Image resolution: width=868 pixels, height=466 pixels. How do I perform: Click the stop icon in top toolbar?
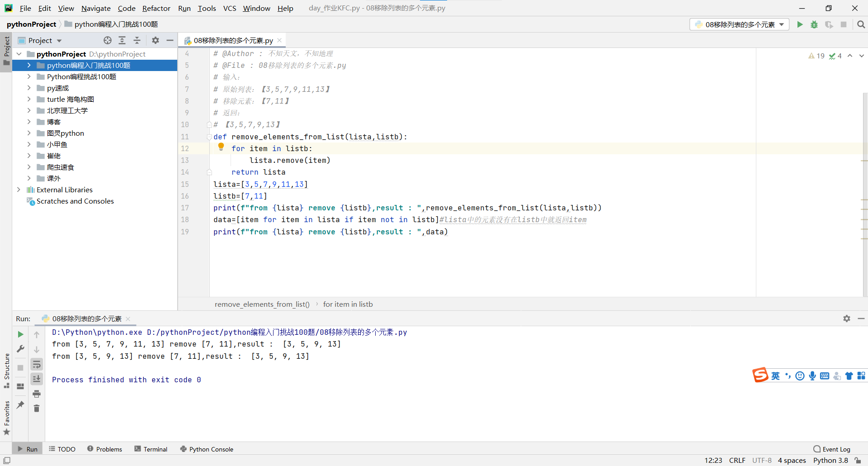pyautogui.click(x=844, y=24)
